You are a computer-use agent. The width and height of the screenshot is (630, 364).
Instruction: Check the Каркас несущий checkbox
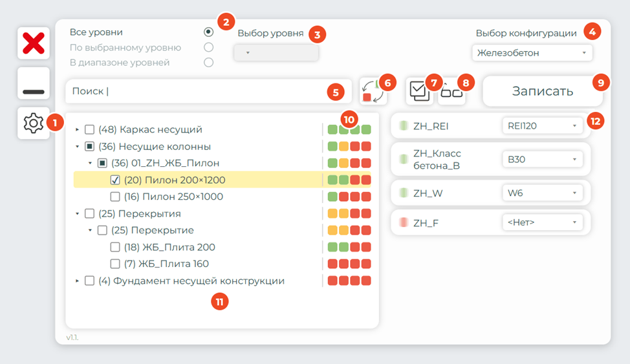pyautogui.click(x=90, y=129)
